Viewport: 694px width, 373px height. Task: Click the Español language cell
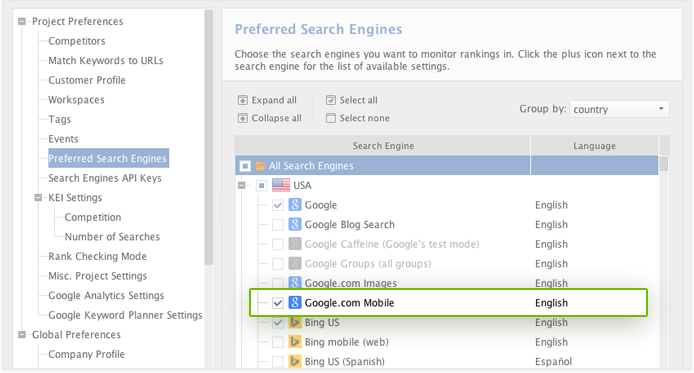(x=553, y=361)
